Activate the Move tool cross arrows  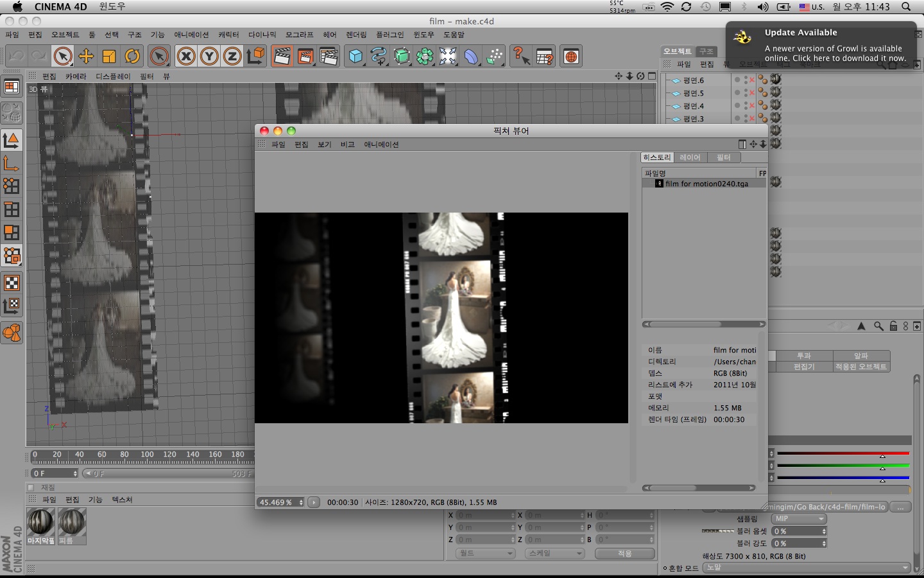[86, 57]
